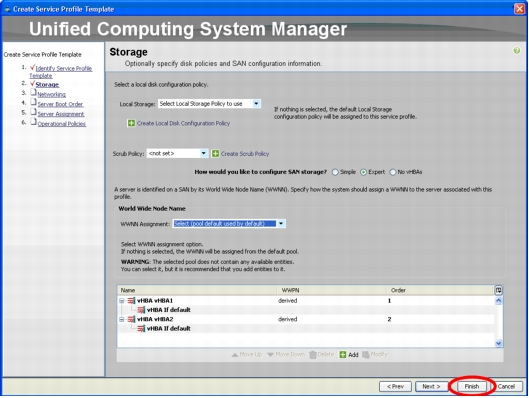Click the vHBA table scroll up arrow
The image size is (529, 398).
pyautogui.click(x=498, y=301)
